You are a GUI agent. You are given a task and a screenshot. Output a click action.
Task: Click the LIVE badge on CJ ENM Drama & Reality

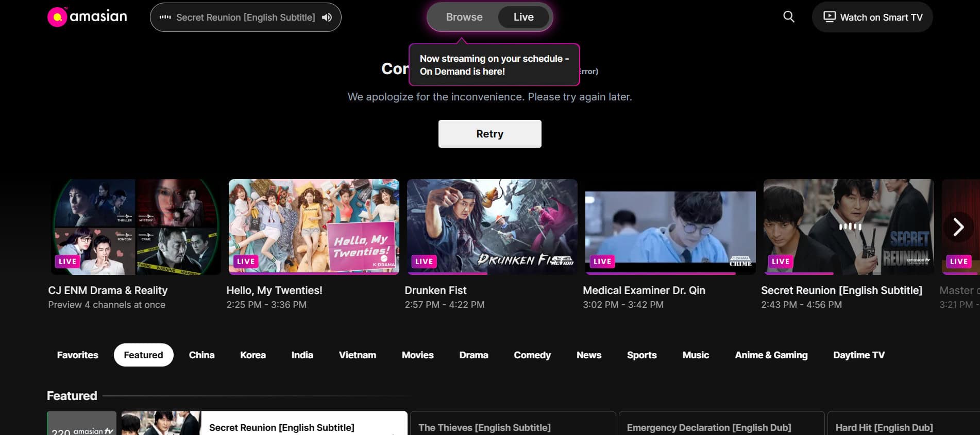pos(67,262)
